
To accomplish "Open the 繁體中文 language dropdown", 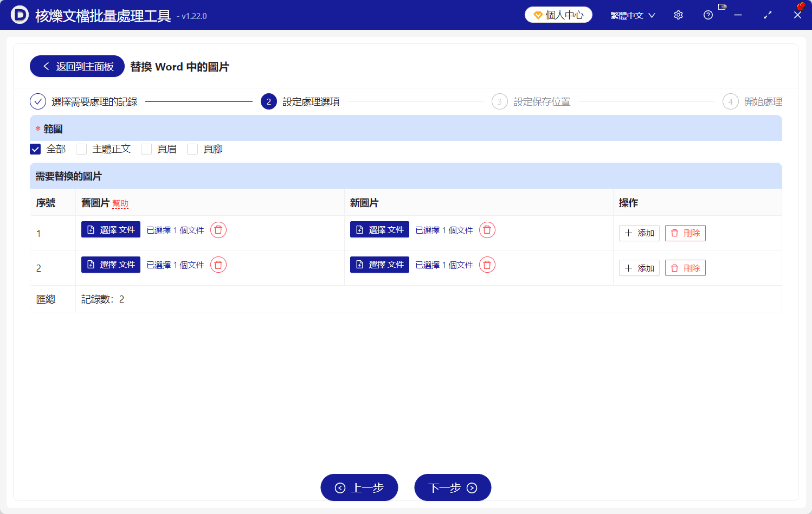I will 633,15.
